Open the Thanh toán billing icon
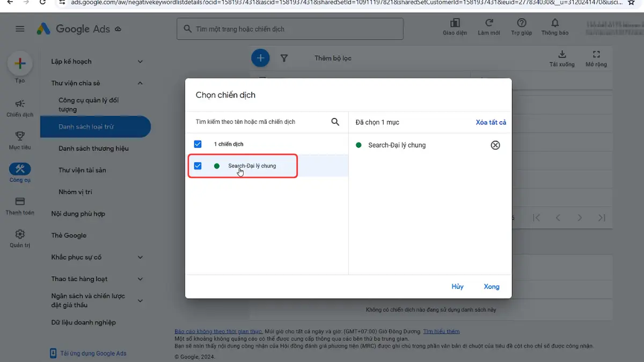644x362 pixels. (x=20, y=202)
